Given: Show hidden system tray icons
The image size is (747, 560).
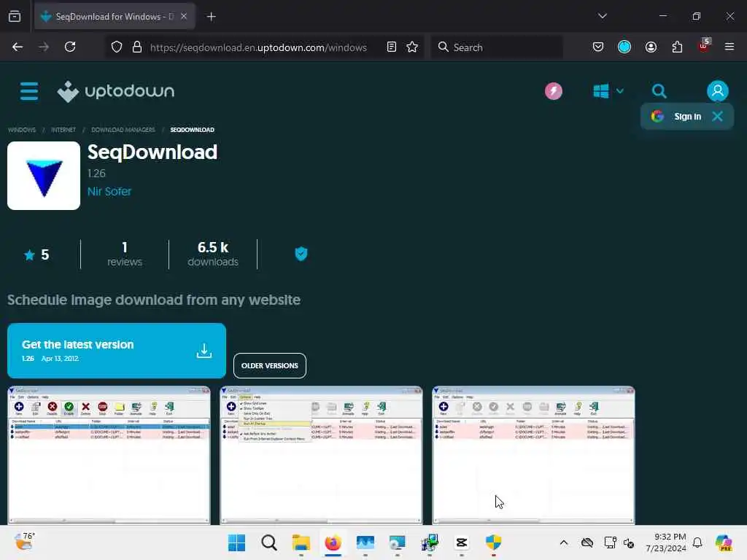Looking at the screenshot, I should pyautogui.click(x=564, y=542).
